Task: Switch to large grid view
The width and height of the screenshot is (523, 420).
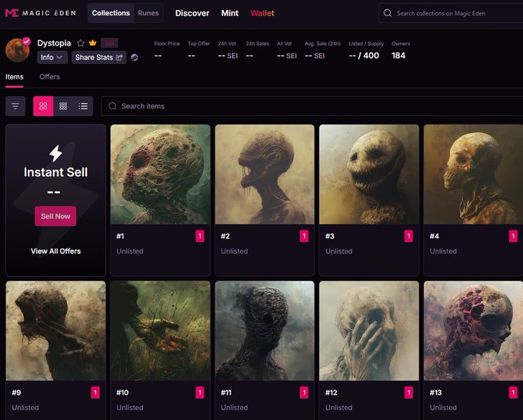Action: point(43,106)
